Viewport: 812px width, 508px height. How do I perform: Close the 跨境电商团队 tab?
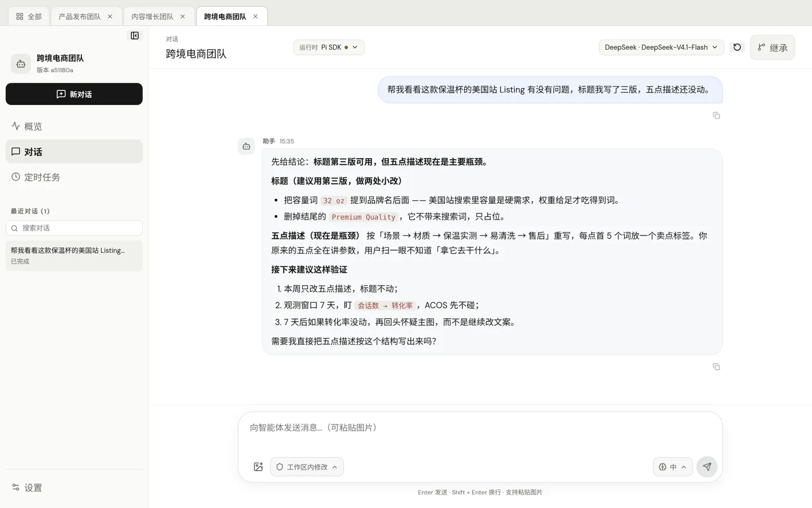[x=255, y=16]
